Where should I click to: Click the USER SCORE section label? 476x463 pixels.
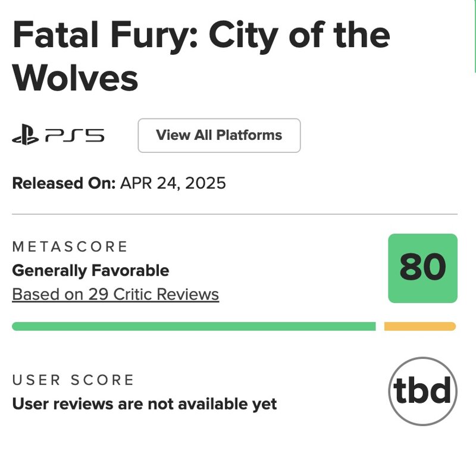tap(73, 380)
